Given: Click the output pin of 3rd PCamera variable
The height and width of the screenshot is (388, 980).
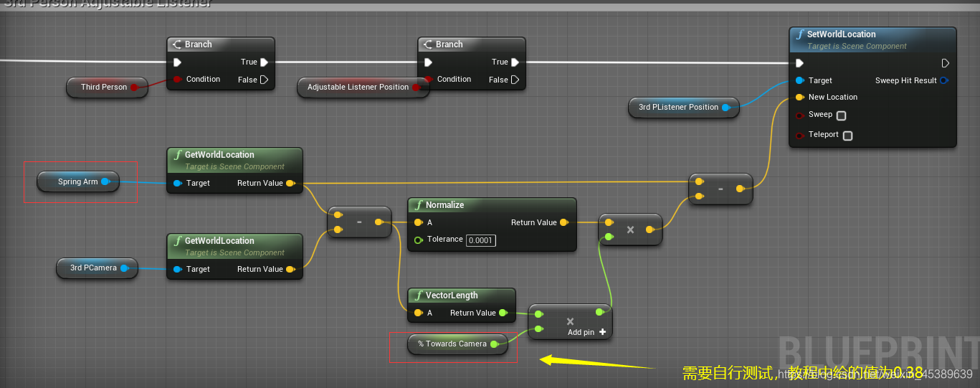Looking at the screenshot, I should click(124, 268).
